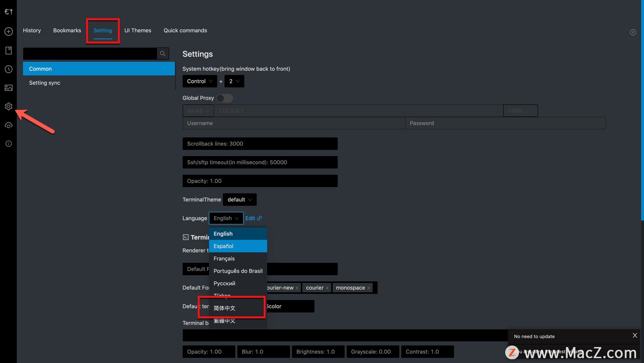This screenshot has width=644, height=363.
Task: Open settings gear icon in sidebar
Action: point(9,106)
